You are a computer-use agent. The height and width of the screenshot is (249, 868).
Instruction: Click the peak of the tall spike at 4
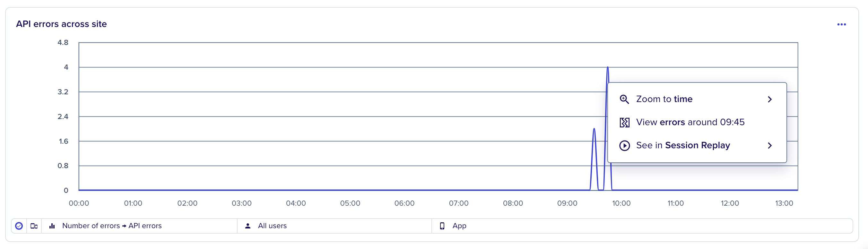608,67
